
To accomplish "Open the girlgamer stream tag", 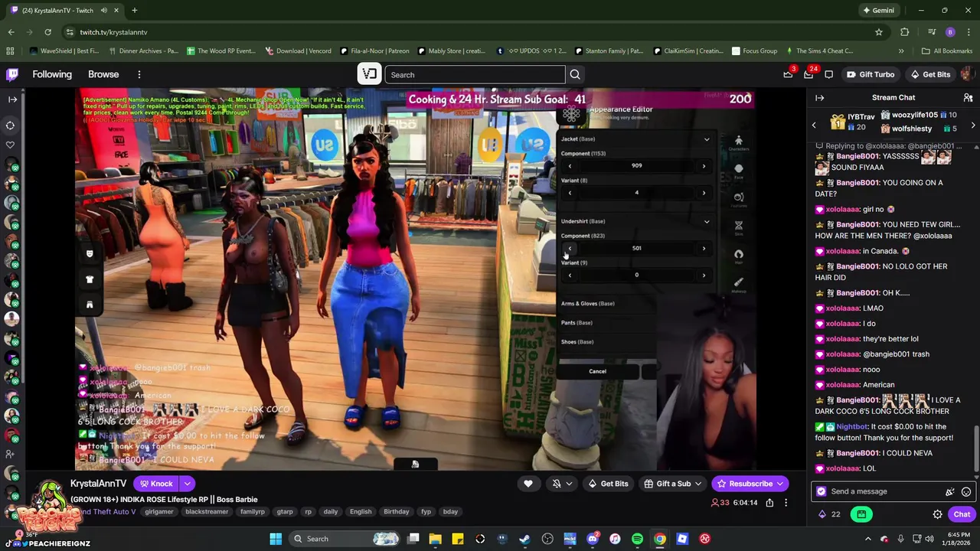I will tap(158, 511).
